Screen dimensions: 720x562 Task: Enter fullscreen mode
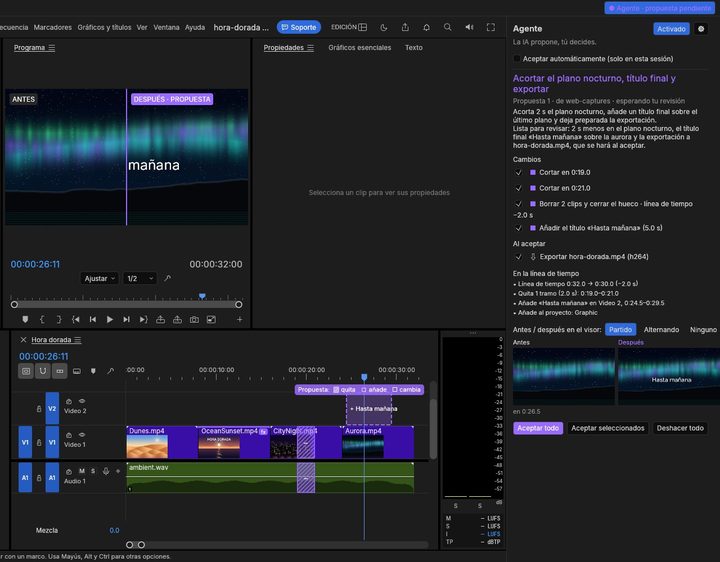point(491,27)
